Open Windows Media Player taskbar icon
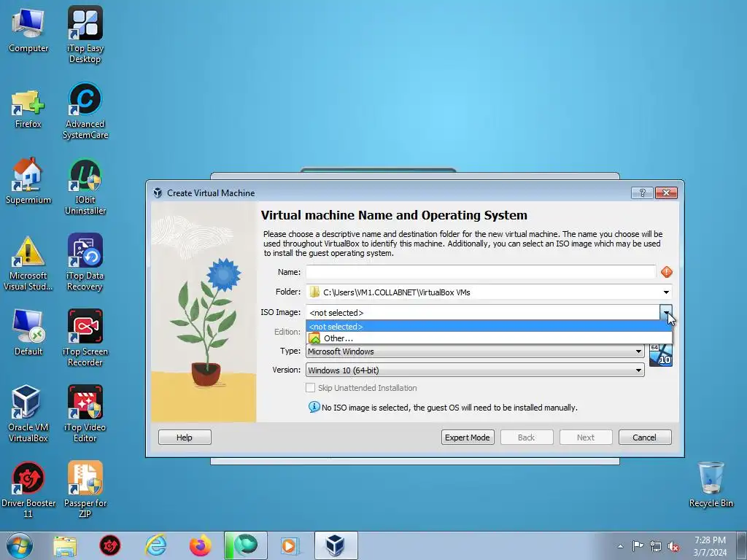The height and width of the screenshot is (560, 747). (289, 545)
